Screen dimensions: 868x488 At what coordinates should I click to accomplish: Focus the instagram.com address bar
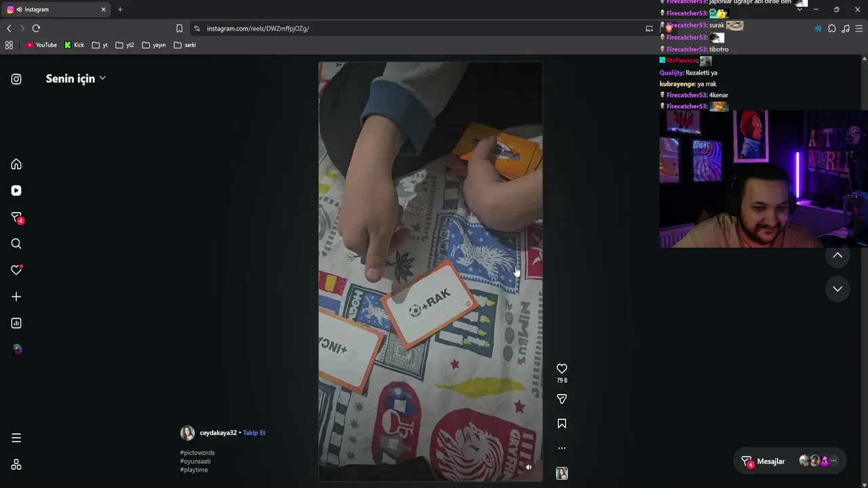420,28
